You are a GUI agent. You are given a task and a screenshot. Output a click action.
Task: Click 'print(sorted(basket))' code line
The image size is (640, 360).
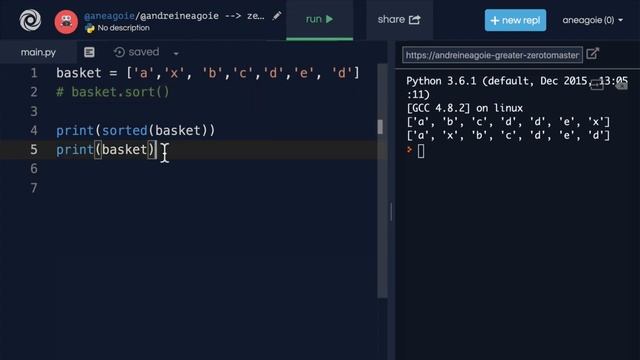pos(136,131)
